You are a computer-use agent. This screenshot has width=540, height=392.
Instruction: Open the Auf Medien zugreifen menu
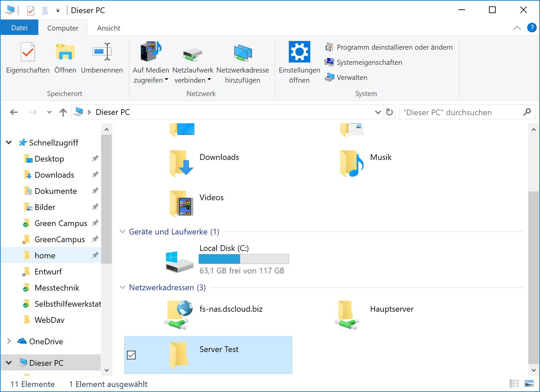151,62
